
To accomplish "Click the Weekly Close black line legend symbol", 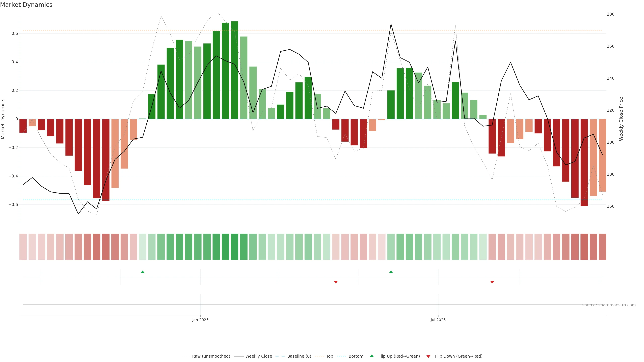I will 238,356.
